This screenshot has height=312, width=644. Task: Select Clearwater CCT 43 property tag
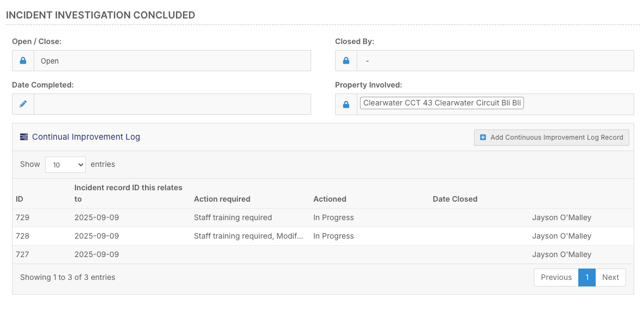[441, 103]
